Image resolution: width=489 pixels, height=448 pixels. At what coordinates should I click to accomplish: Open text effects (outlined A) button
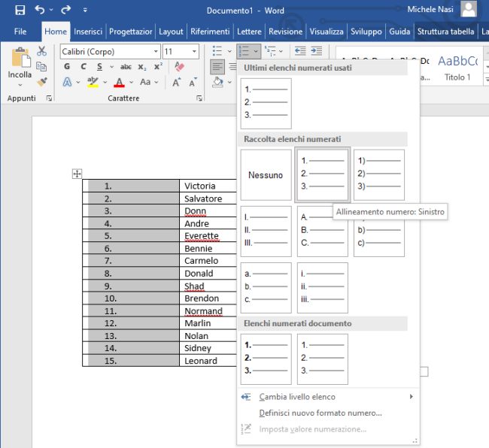click(67, 82)
